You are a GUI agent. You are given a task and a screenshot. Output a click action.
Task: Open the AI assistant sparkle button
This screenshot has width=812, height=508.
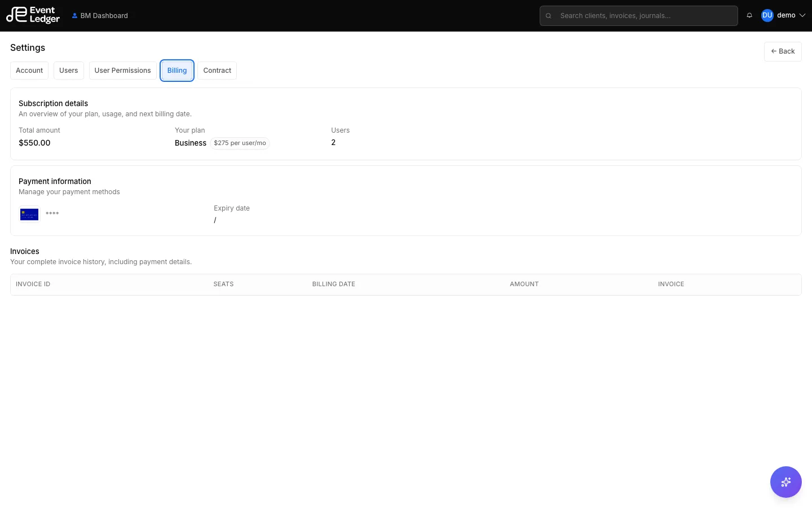(785, 482)
